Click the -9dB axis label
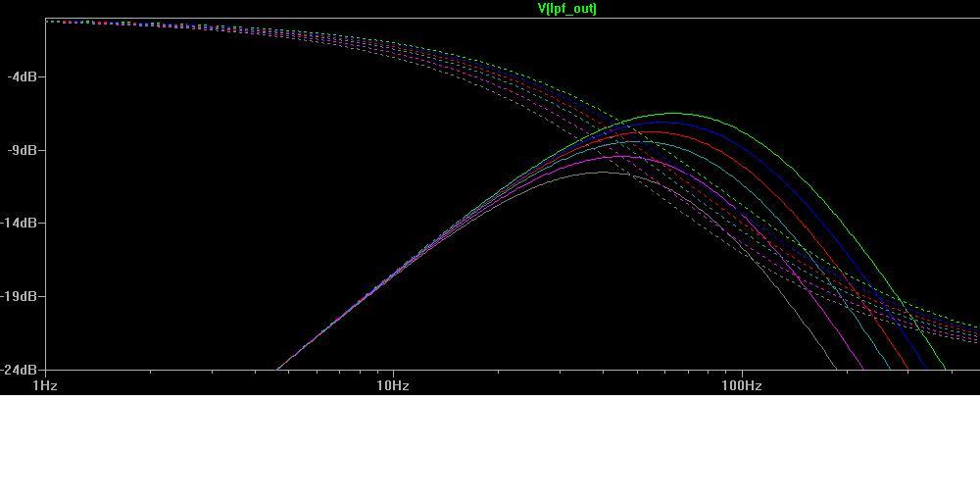The height and width of the screenshot is (502, 980). 22,150
